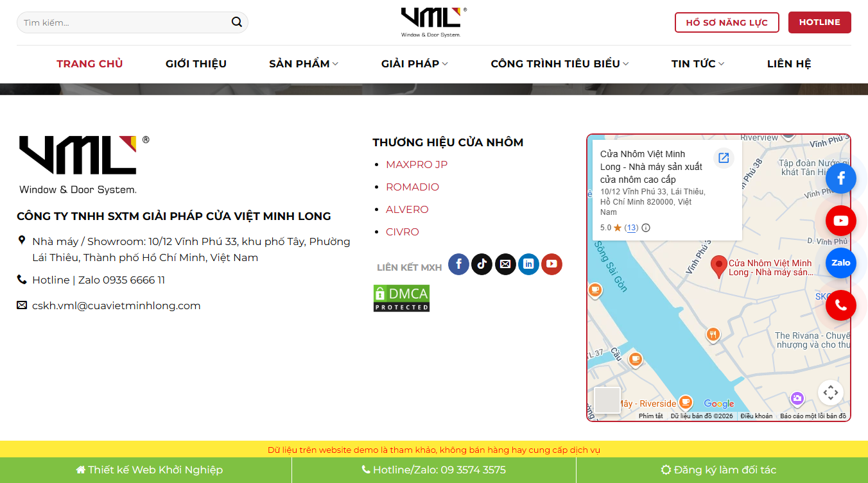Image resolution: width=868 pixels, height=483 pixels.
Task: Open the LIÊN HỆ menu item
Action: (x=789, y=64)
